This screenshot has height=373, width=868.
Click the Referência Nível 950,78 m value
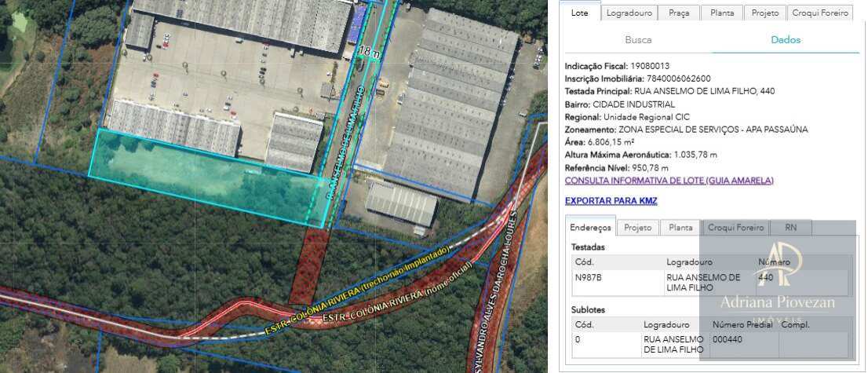tap(649, 167)
